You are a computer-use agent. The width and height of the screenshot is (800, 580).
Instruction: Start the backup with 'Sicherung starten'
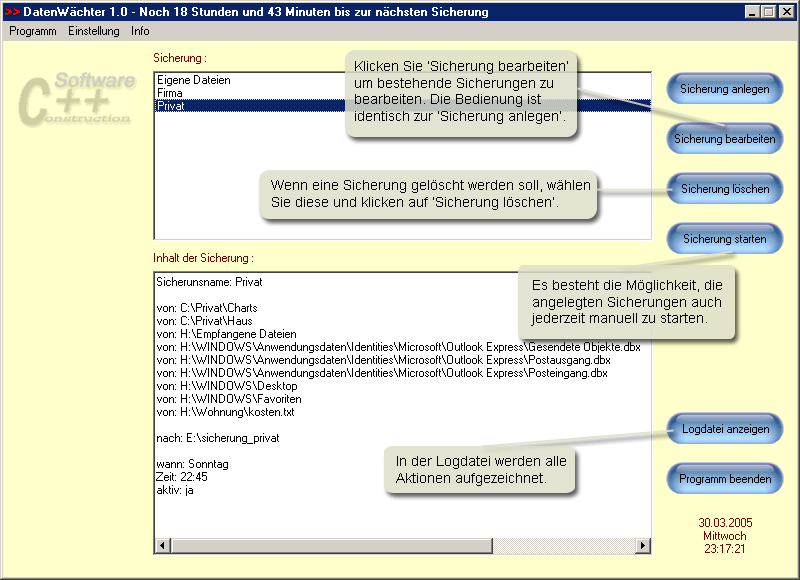click(724, 239)
